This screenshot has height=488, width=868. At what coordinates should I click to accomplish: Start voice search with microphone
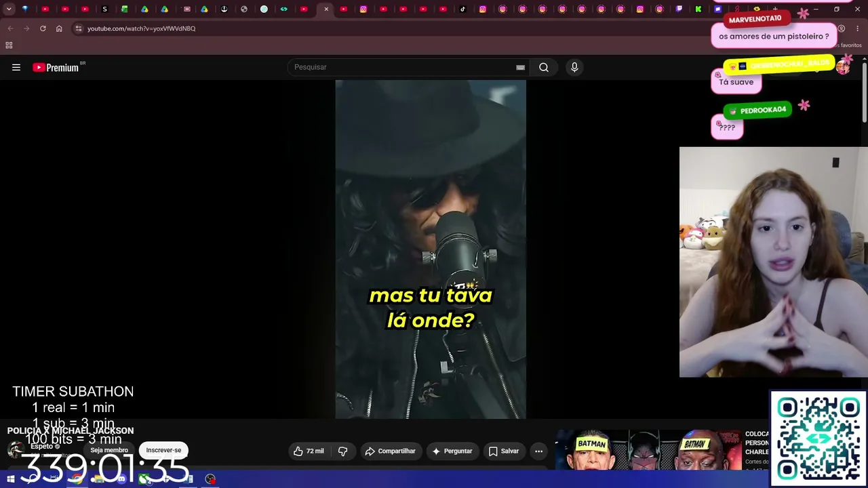coord(574,67)
